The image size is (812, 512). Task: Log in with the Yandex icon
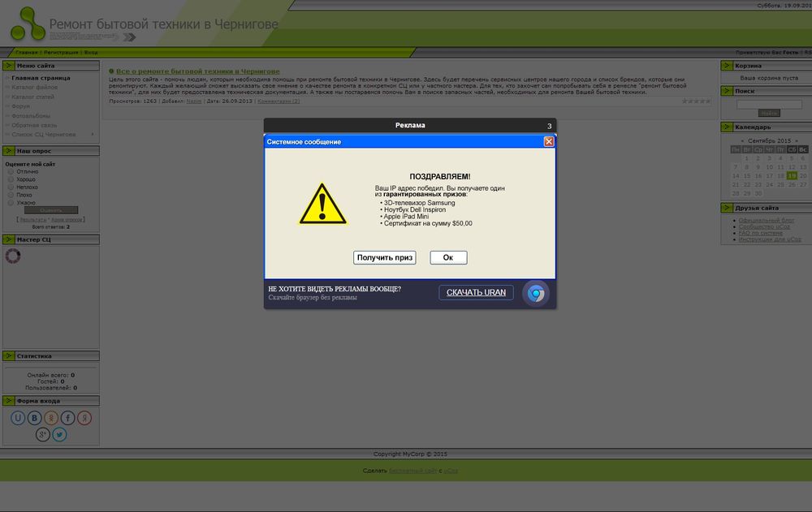[x=84, y=418]
